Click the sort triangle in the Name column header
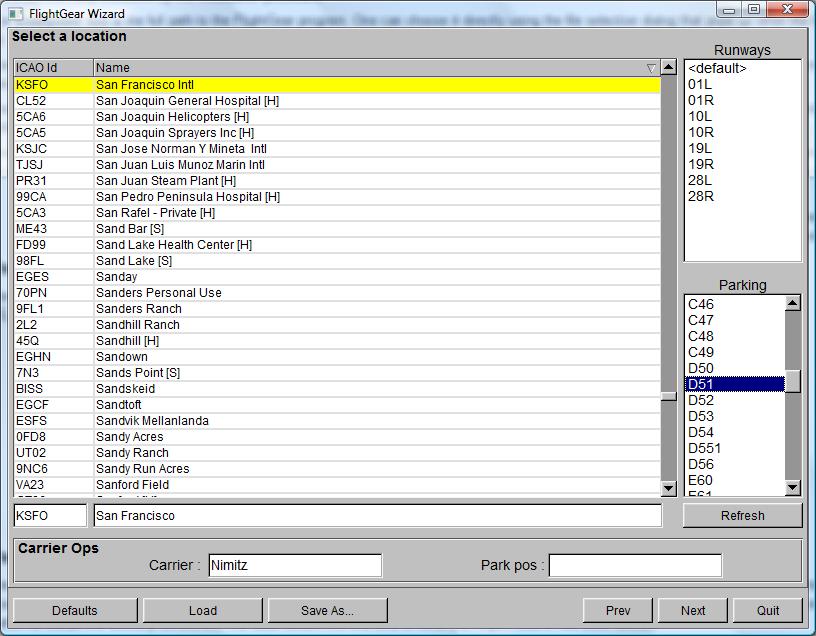This screenshot has width=816, height=636. point(651,68)
